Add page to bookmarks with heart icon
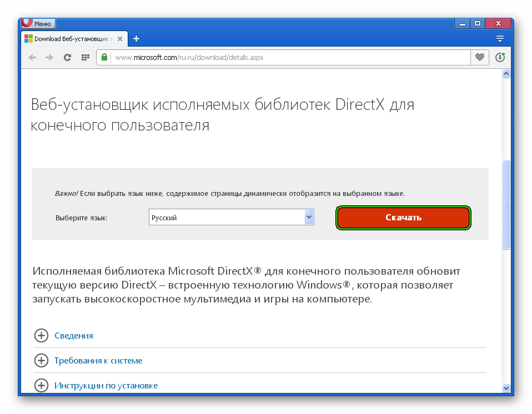Image resolution: width=532 pixels, height=414 pixels. point(480,57)
